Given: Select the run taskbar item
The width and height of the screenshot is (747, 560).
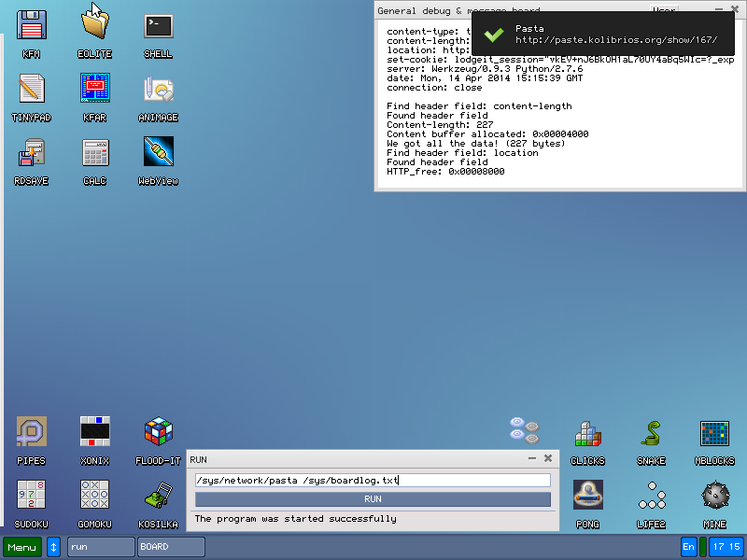Looking at the screenshot, I should 101,547.
